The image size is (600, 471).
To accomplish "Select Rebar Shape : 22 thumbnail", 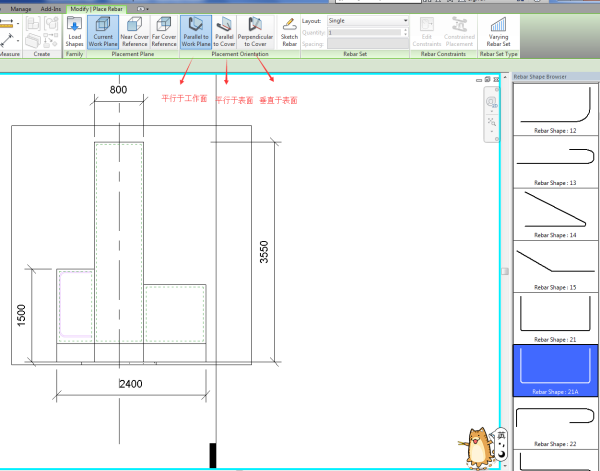I will (x=555, y=423).
